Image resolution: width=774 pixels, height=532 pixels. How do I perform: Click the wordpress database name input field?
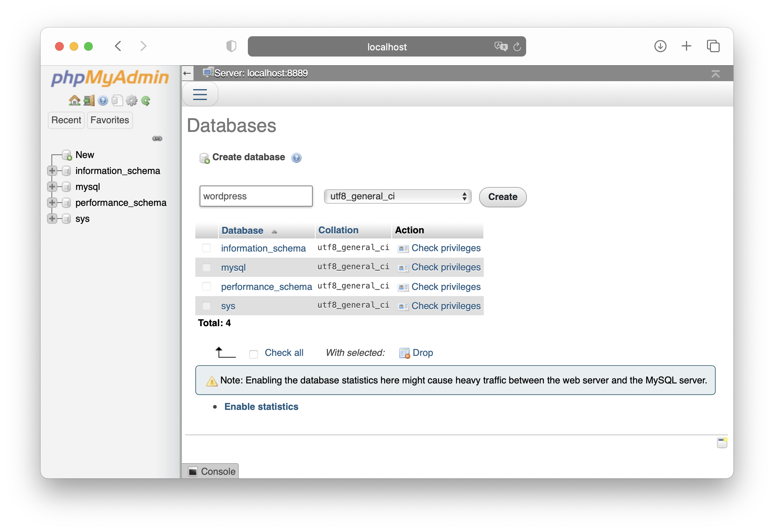(x=255, y=196)
